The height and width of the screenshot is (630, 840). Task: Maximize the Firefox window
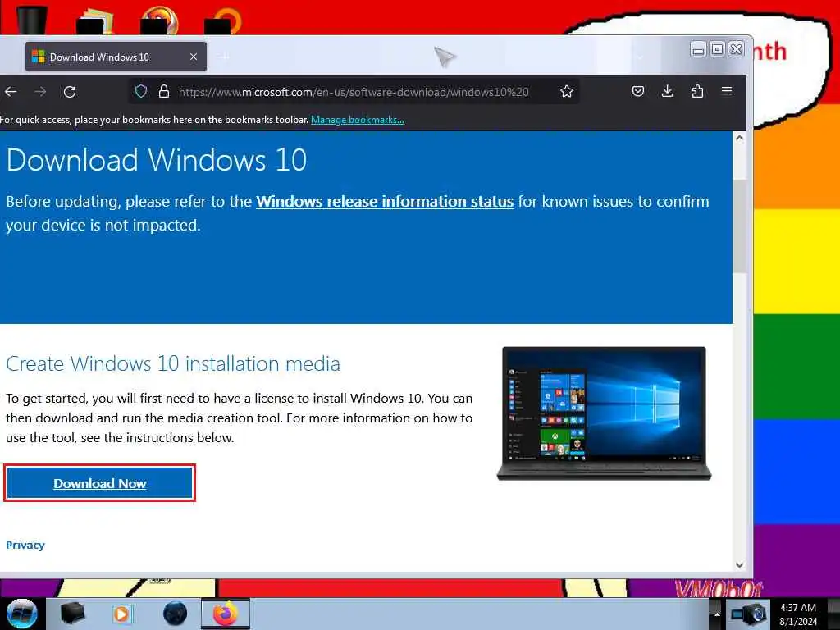click(717, 50)
